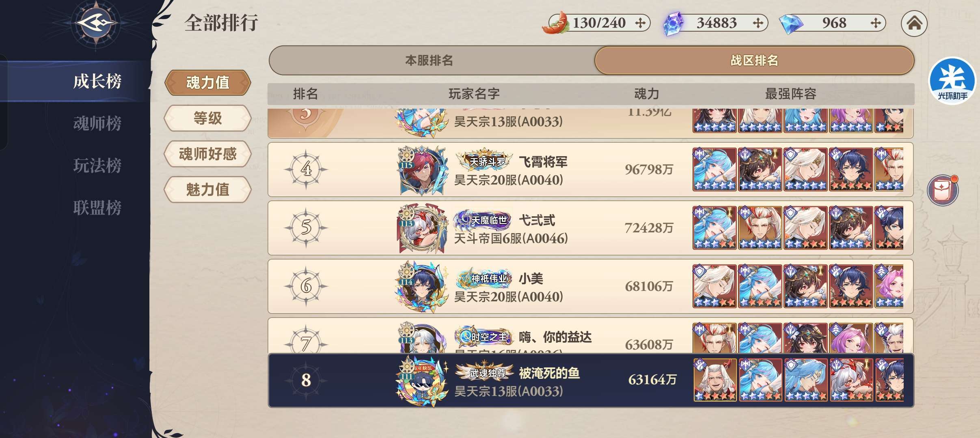Select the 魅力值 ranking filter
The image size is (980, 438).
(x=207, y=189)
